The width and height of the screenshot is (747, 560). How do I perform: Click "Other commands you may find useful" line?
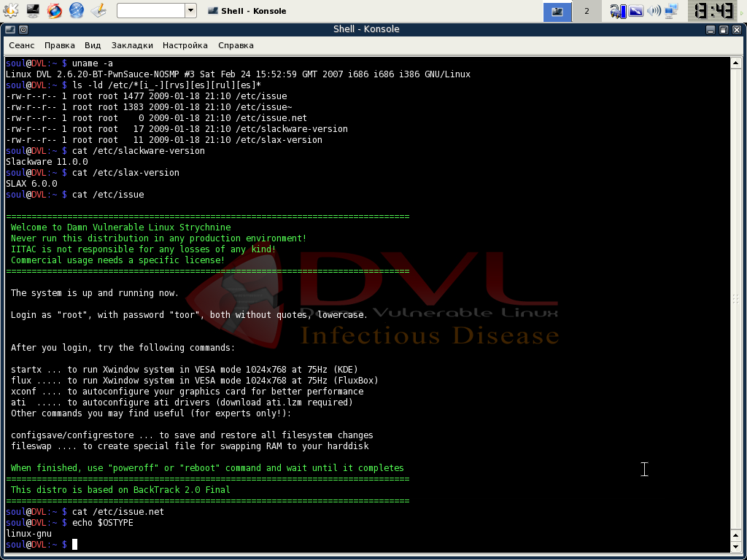(151, 414)
